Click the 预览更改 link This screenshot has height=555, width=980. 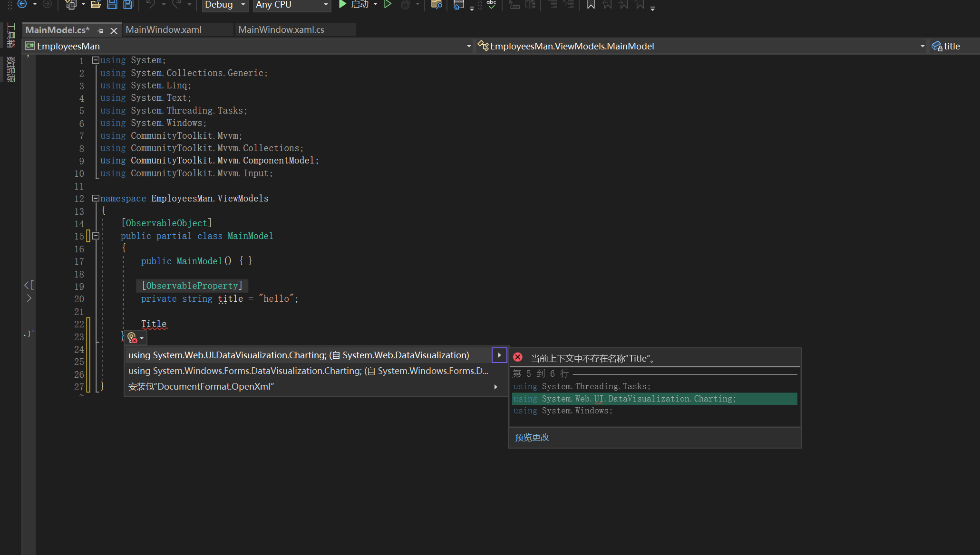click(532, 437)
